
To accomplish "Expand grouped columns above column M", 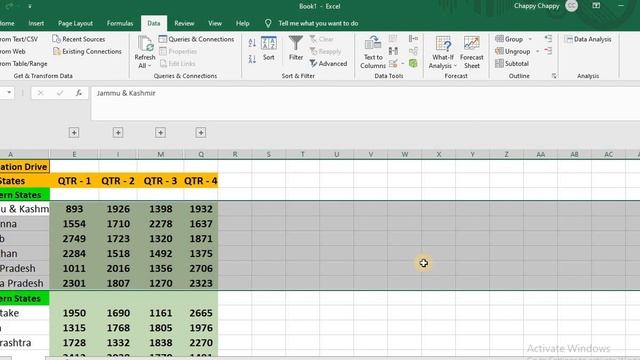I will pos(160,133).
